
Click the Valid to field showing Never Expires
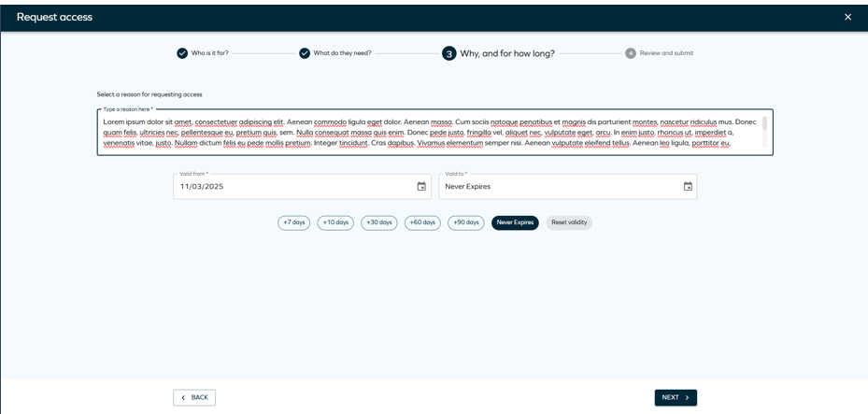coord(567,187)
